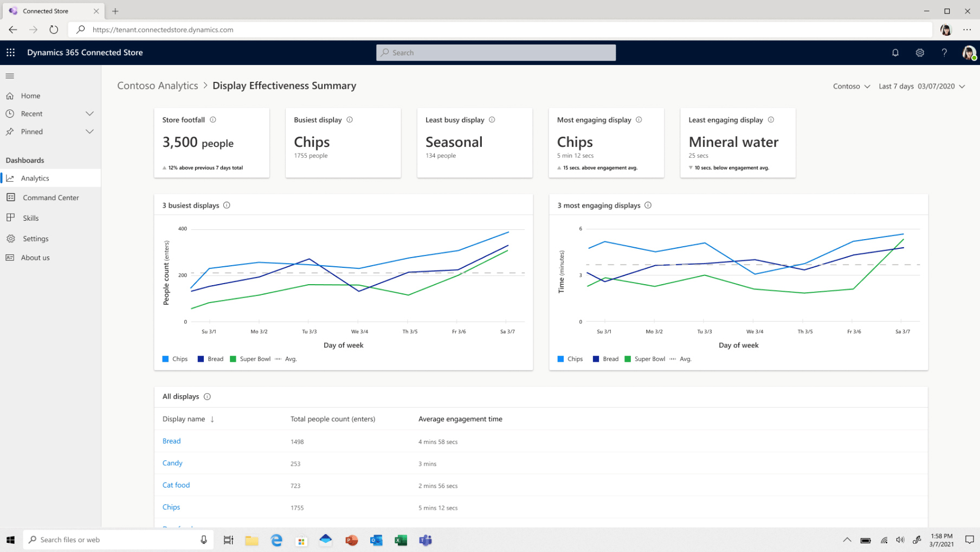980x552 pixels.
Task: Click info icon on Least engaging display
Action: [771, 120]
